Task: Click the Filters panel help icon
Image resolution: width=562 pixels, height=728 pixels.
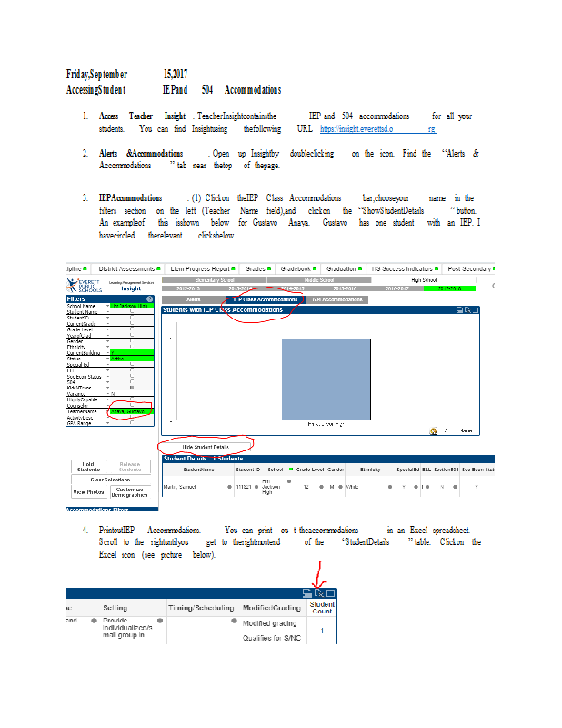Action: click(149, 299)
